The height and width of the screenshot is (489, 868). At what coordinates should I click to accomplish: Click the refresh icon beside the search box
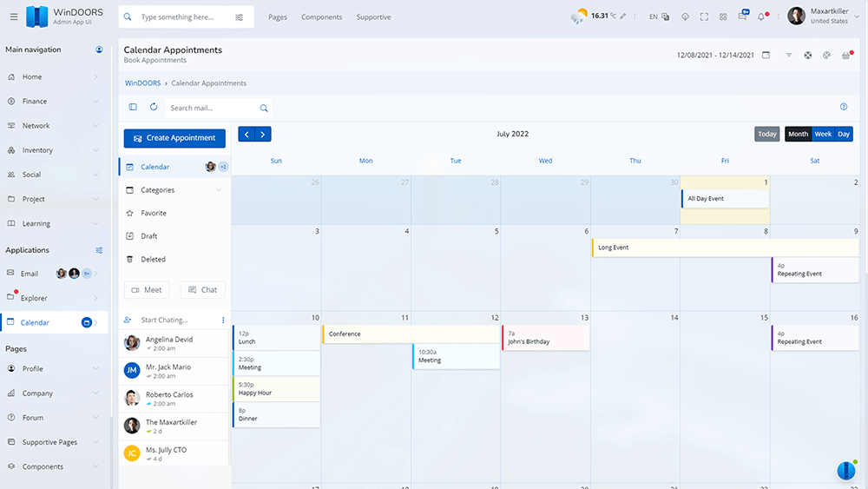pos(154,108)
